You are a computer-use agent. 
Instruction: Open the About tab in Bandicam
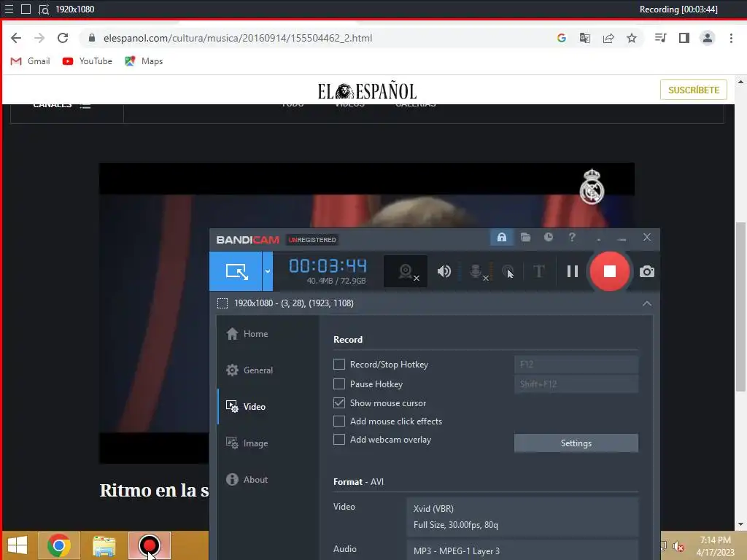point(247,480)
